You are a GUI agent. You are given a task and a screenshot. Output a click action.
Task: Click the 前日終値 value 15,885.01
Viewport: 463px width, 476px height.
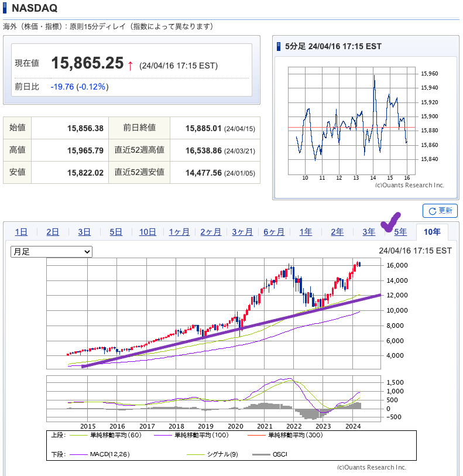pyautogui.click(x=204, y=128)
